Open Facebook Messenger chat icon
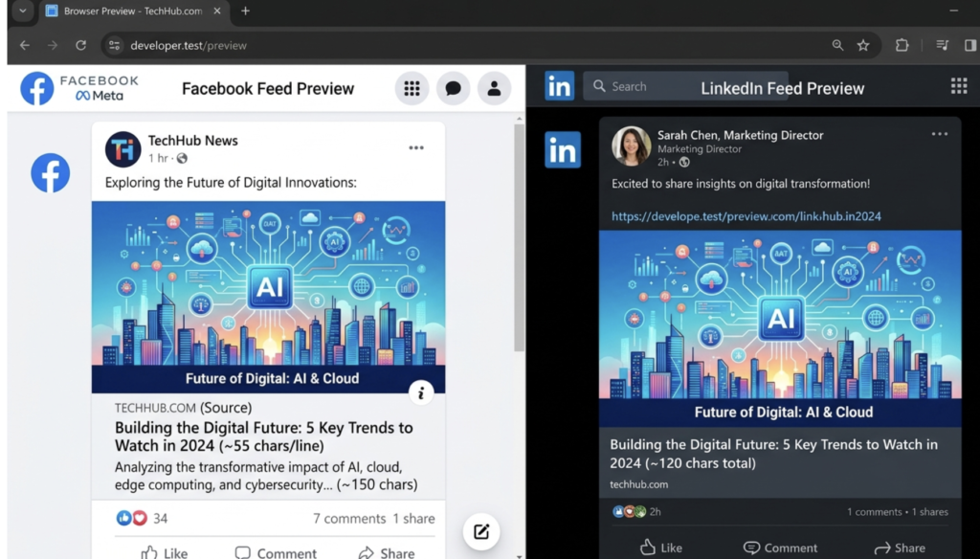 pos(453,88)
